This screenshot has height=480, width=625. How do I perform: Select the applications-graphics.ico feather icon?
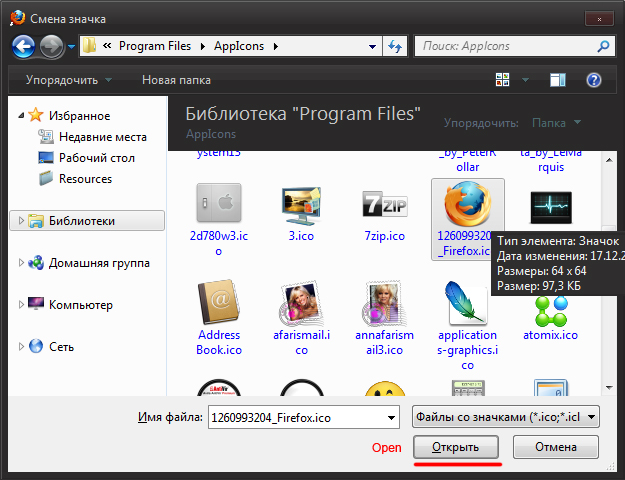click(x=467, y=303)
